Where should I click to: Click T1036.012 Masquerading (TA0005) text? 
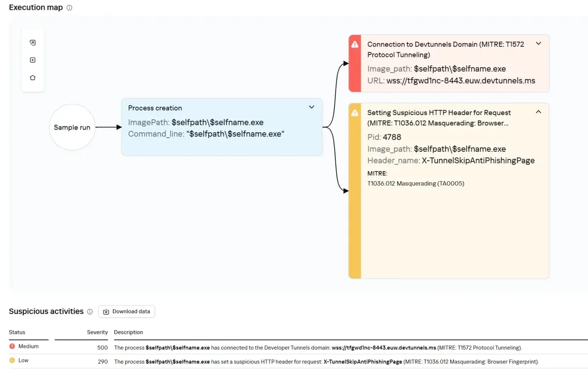(x=416, y=184)
